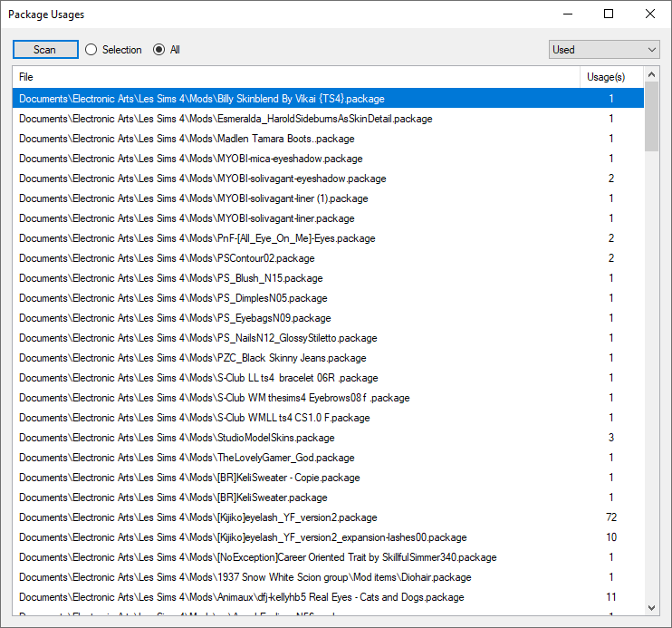The width and height of the screenshot is (672, 628).
Task: Select the S-Club LL ts4 bracelet 06R row
Action: pos(328,378)
